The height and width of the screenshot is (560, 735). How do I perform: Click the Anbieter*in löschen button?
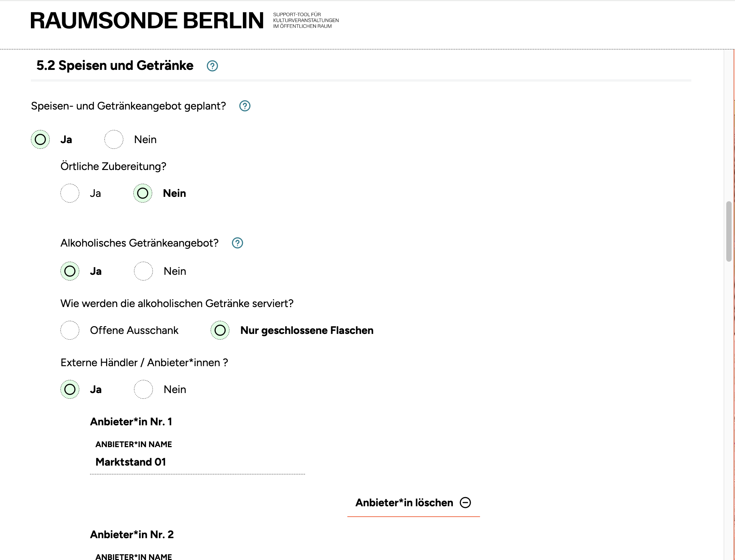click(404, 503)
